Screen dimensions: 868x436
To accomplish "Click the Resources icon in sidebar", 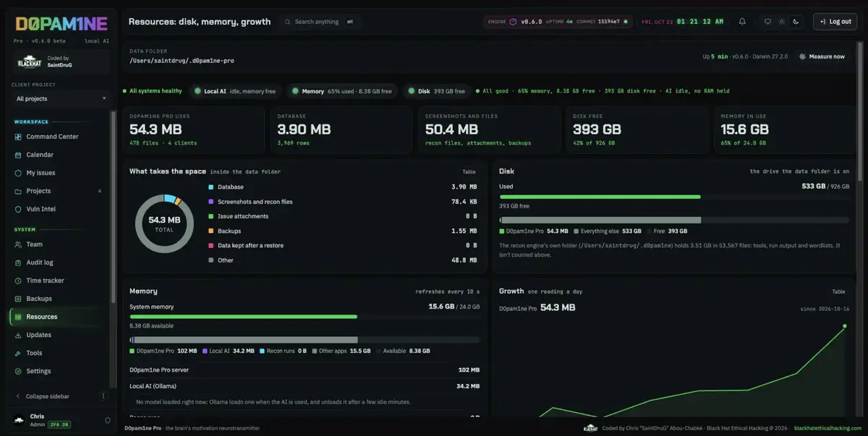I will tap(19, 317).
